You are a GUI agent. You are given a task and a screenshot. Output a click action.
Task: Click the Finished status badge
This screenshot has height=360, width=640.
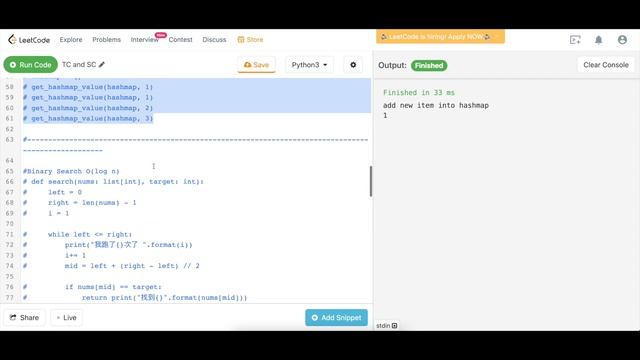click(x=429, y=65)
